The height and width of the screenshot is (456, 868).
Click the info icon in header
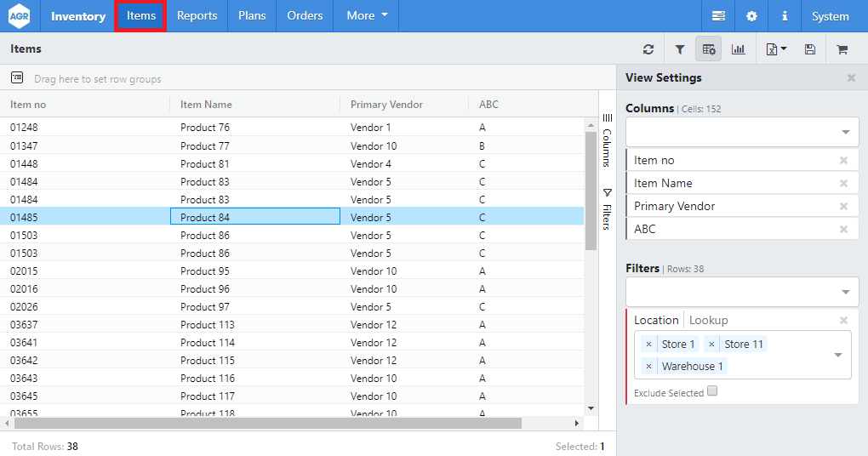point(784,16)
